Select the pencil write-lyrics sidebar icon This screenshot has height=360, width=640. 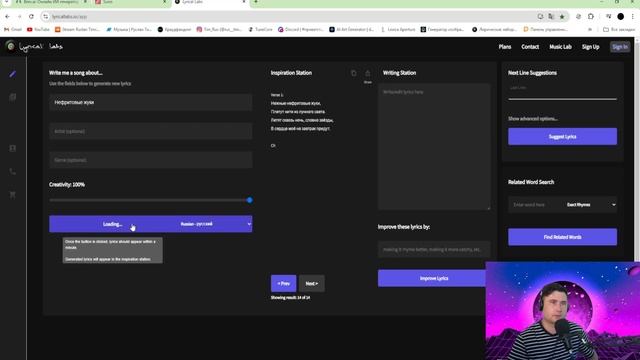[x=13, y=74]
